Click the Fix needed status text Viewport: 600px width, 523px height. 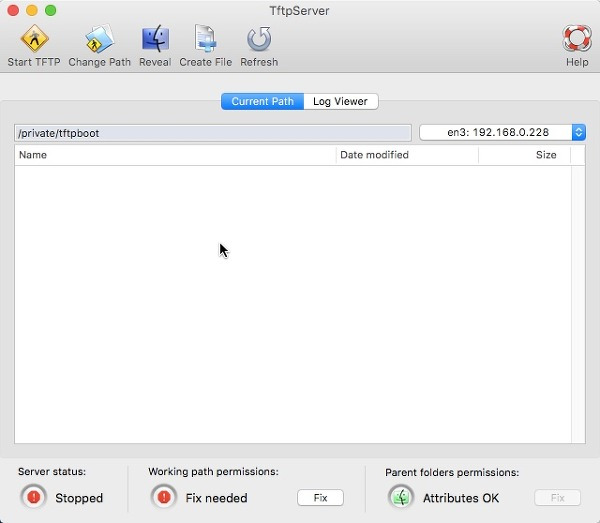[217, 498]
